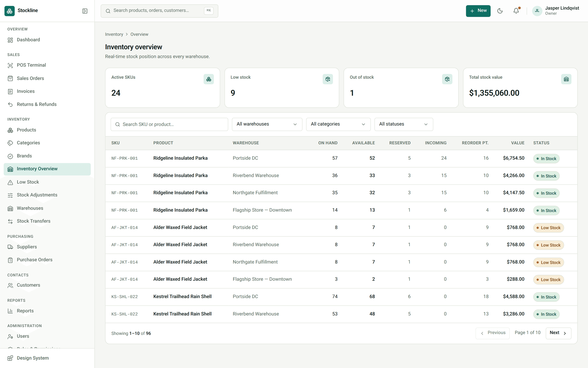
Task: Open the All warehouses dropdown
Action: 267,124
